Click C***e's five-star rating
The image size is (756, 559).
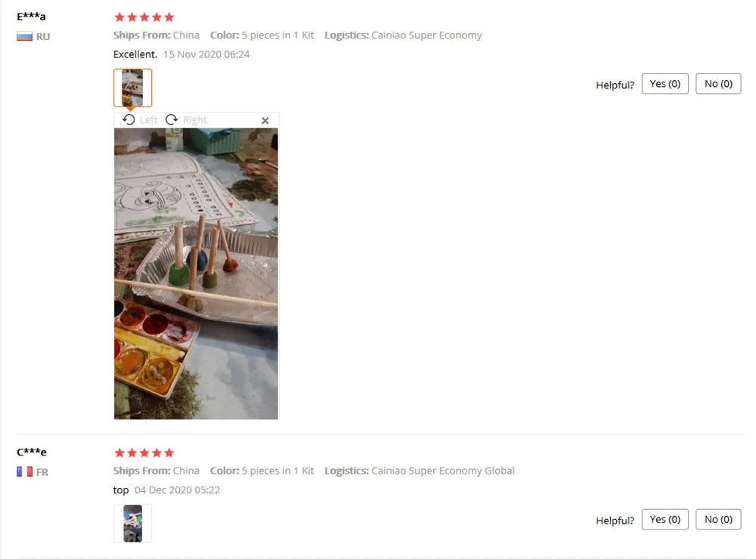(144, 453)
